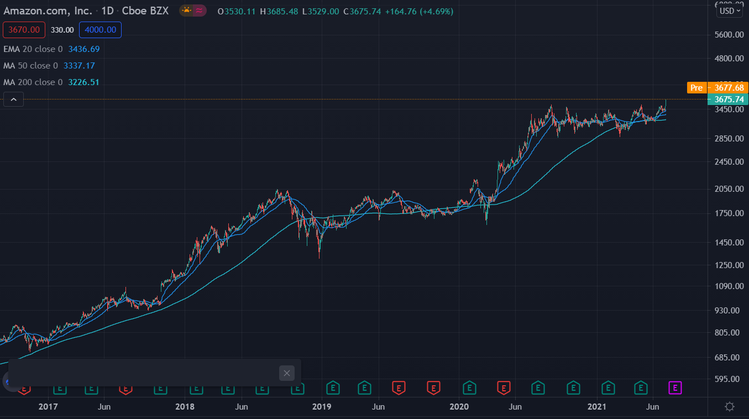Viewport: 749px width, 419px height.
Task: Click 1090.00 on the price axis
Action: [x=729, y=286]
